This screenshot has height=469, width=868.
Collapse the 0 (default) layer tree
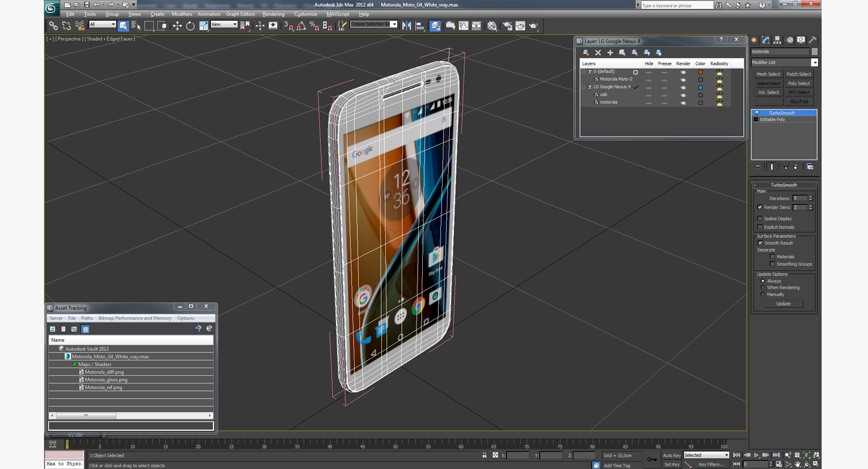click(x=584, y=72)
